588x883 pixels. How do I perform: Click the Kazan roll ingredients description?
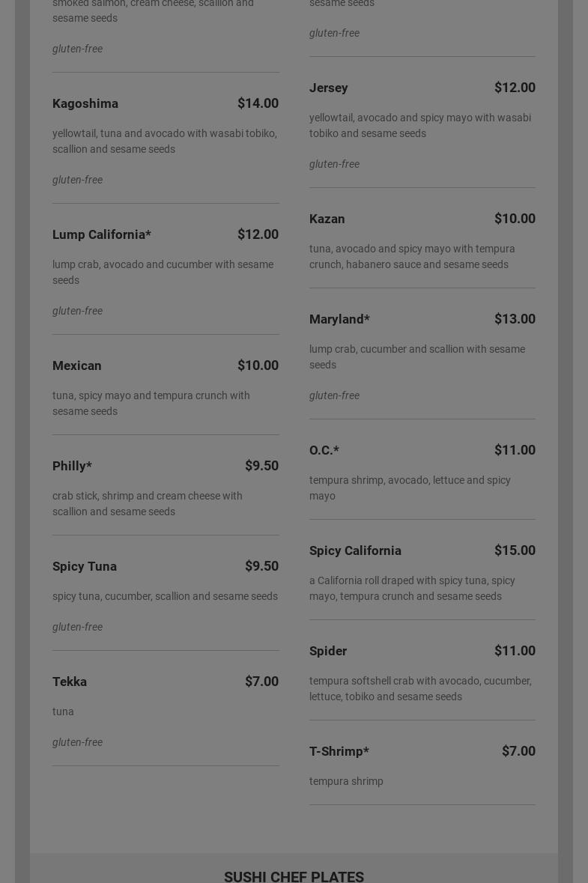click(x=412, y=256)
